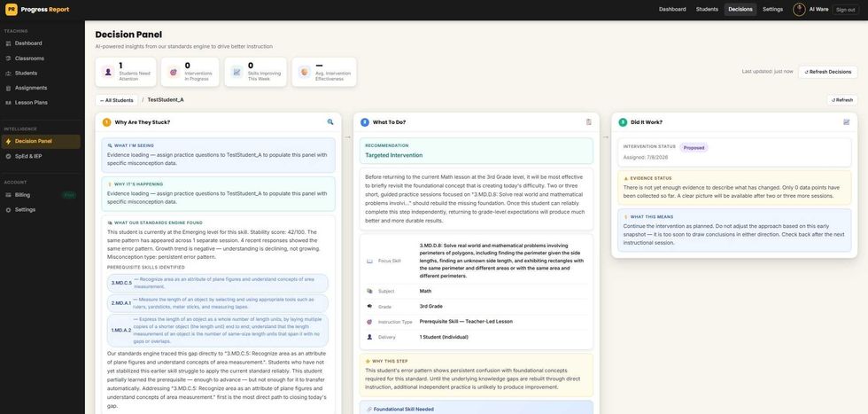868x414 pixels.
Task: Click the Why This Step star icon
Action: pyautogui.click(x=368, y=361)
